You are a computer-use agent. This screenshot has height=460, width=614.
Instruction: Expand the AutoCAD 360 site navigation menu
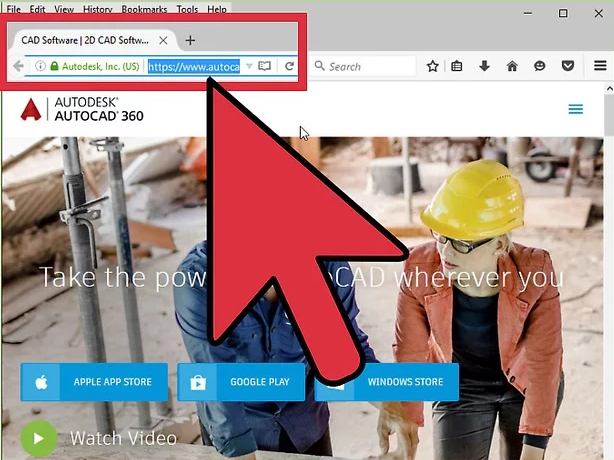pyautogui.click(x=575, y=110)
